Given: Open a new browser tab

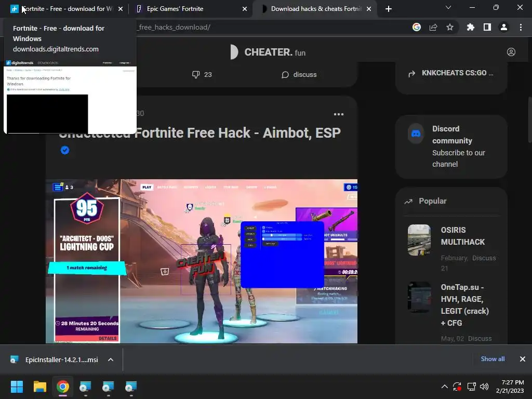Looking at the screenshot, I should pos(389,9).
